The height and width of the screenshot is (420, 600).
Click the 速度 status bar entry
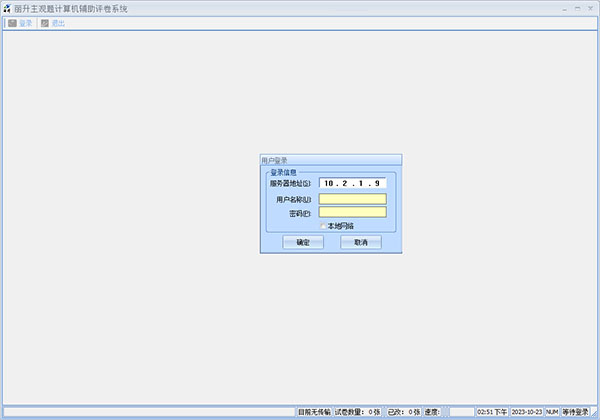[x=432, y=412]
